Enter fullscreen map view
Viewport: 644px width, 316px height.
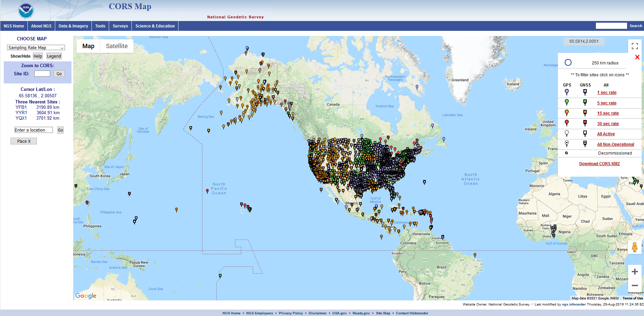point(635,46)
